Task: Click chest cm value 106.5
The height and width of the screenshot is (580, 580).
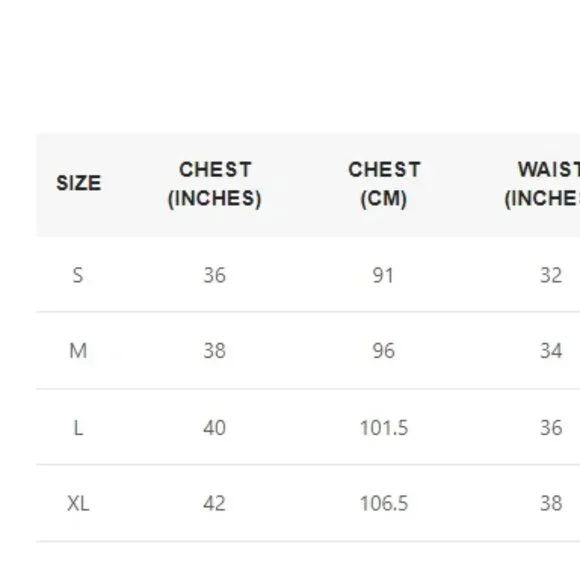Action: pyautogui.click(x=384, y=503)
